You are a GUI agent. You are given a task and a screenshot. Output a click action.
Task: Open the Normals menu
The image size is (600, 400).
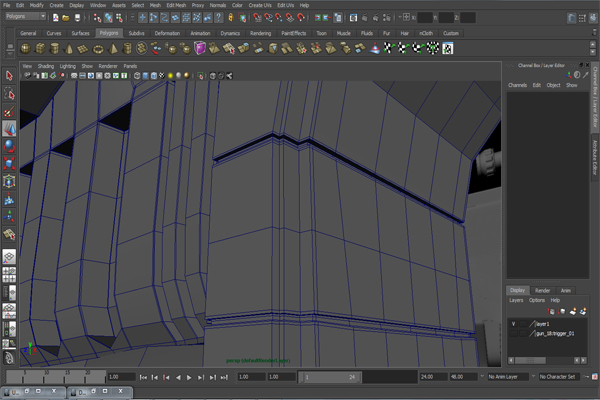[x=218, y=5]
